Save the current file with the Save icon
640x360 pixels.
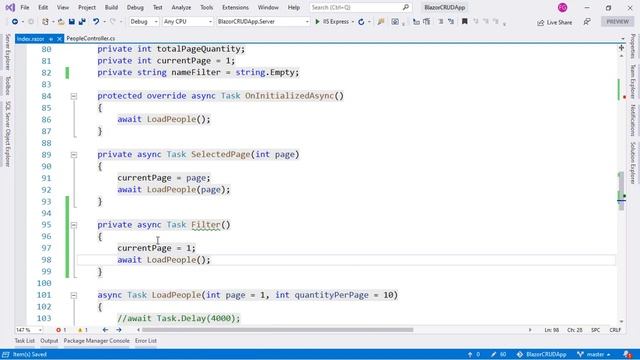click(x=71, y=22)
